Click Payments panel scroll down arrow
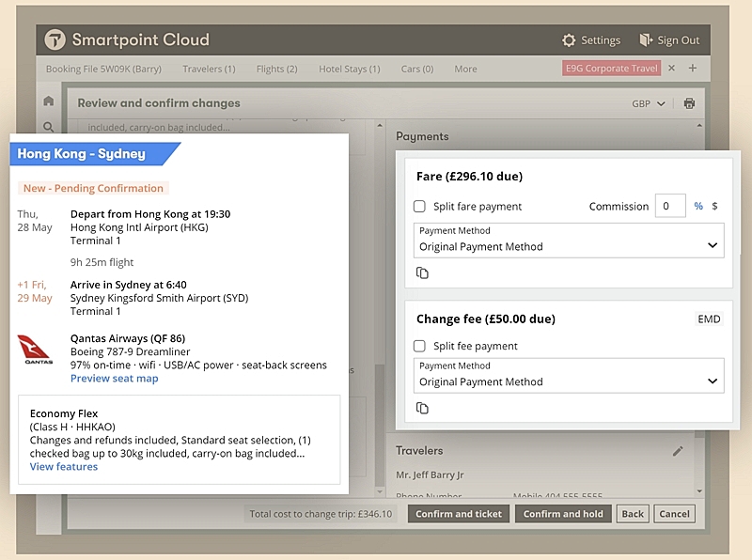 coord(699,491)
